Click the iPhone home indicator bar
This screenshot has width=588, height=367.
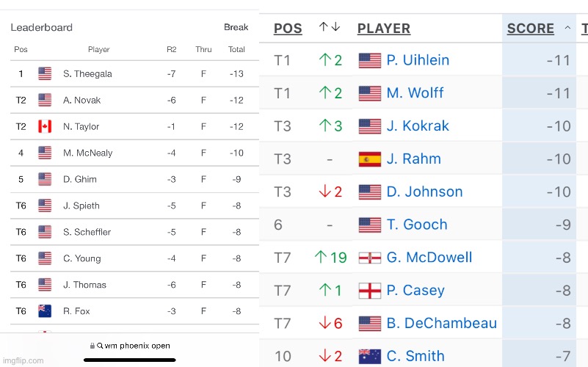click(130, 360)
